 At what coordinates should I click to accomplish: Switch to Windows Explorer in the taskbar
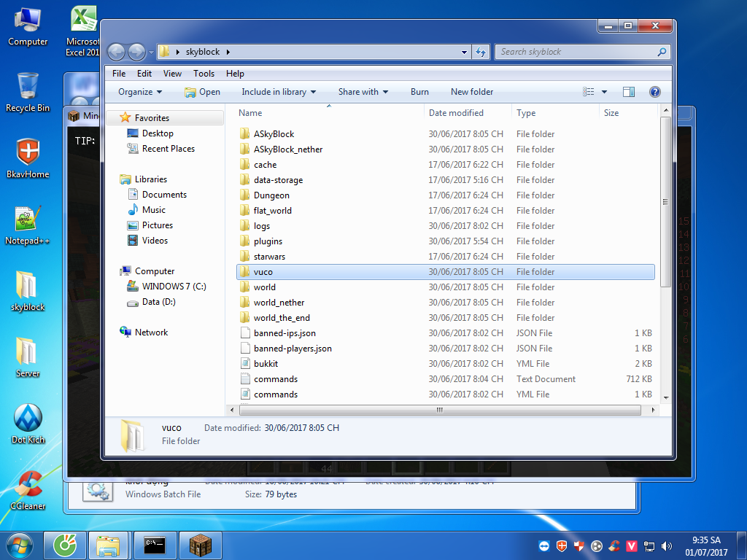(x=108, y=545)
